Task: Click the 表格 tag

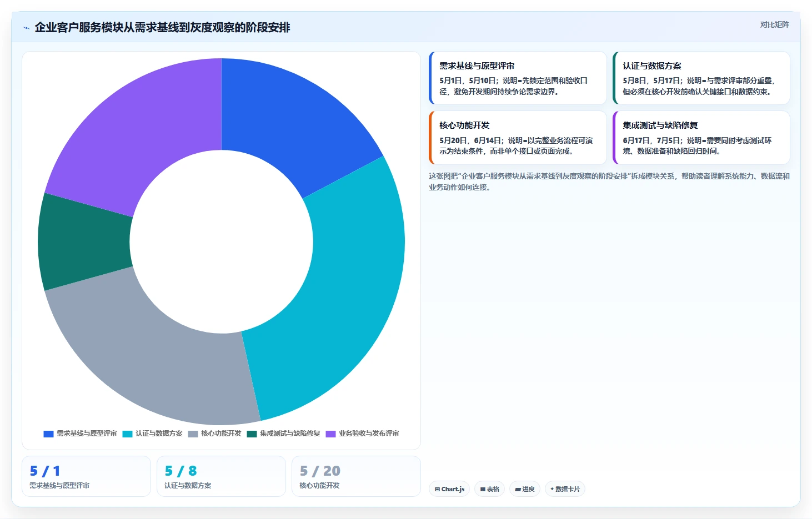Action: (x=489, y=489)
